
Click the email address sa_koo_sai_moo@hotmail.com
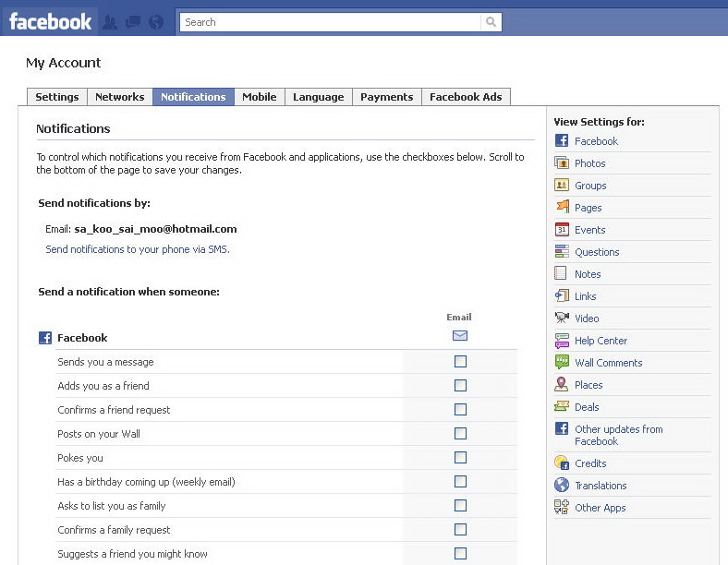(x=155, y=229)
